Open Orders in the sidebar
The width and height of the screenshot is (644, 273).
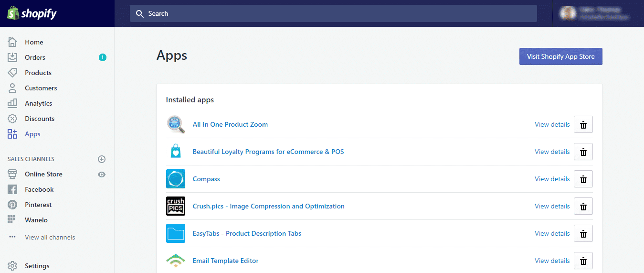[x=35, y=57]
